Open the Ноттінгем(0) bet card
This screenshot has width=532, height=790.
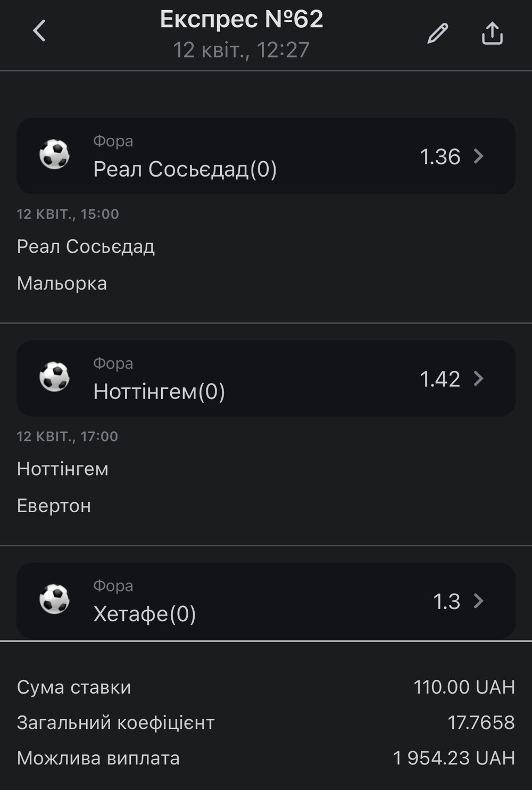(x=266, y=378)
